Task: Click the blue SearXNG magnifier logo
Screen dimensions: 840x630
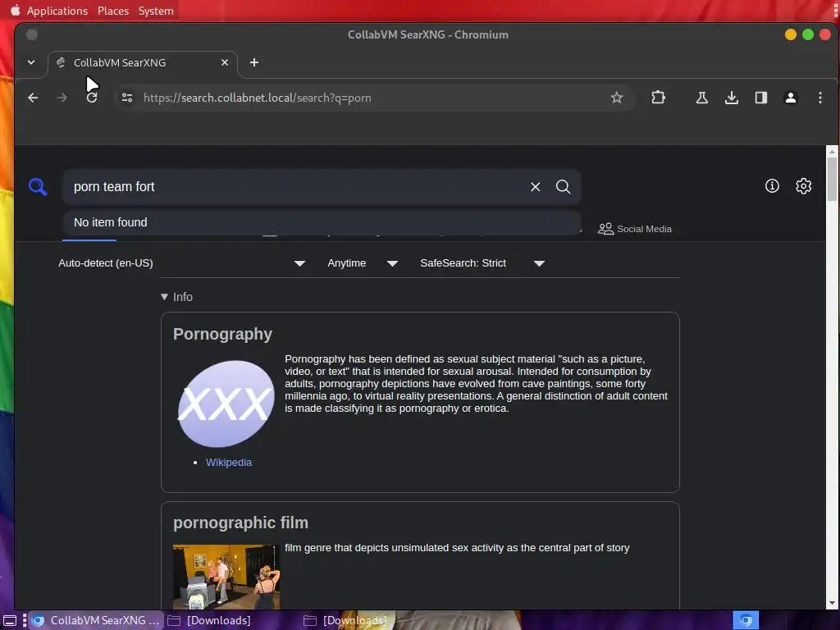Action: click(x=38, y=186)
